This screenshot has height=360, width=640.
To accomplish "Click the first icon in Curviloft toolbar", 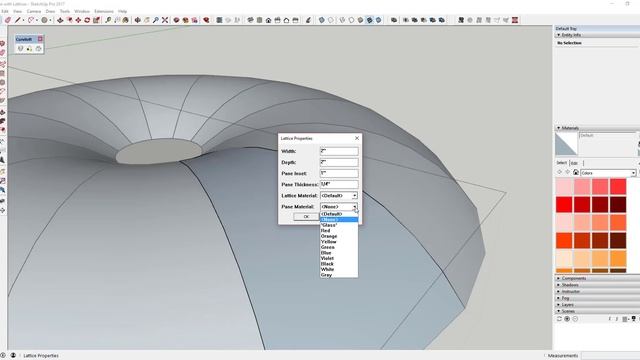I will (x=20, y=49).
